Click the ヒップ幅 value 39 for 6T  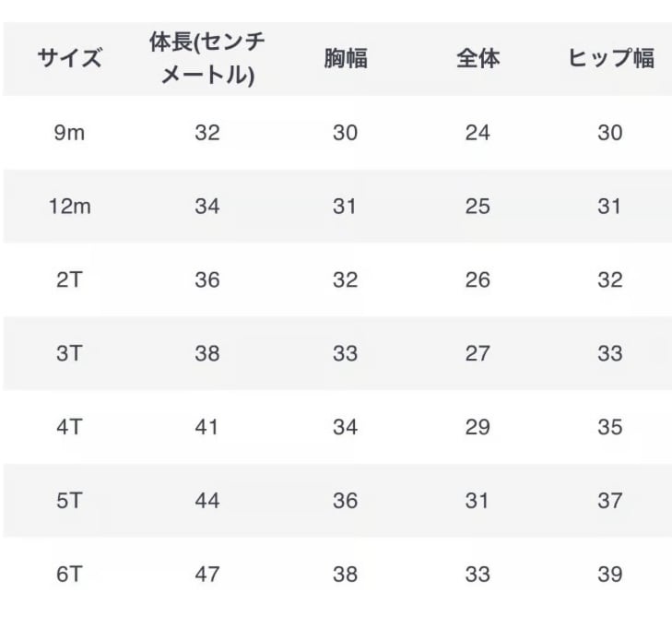(610, 575)
